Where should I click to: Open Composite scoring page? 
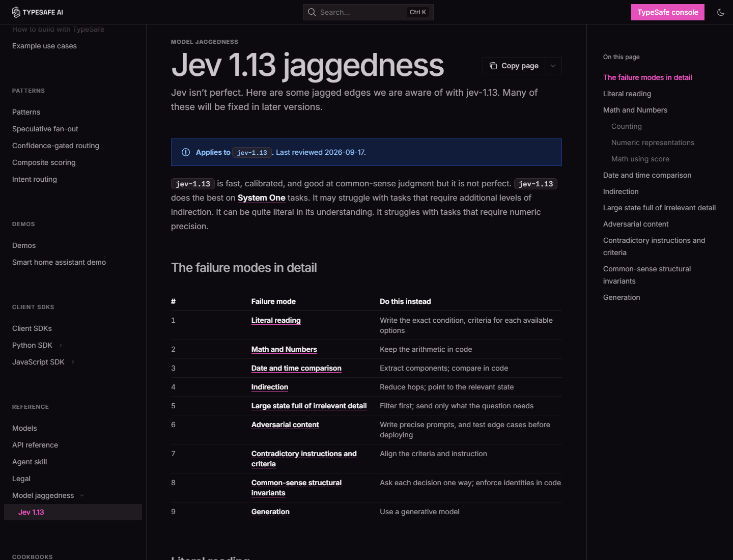click(x=44, y=162)
